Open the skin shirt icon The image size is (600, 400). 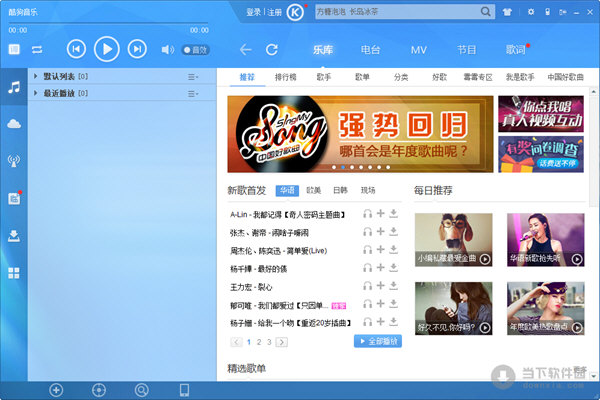coord(507,12)
